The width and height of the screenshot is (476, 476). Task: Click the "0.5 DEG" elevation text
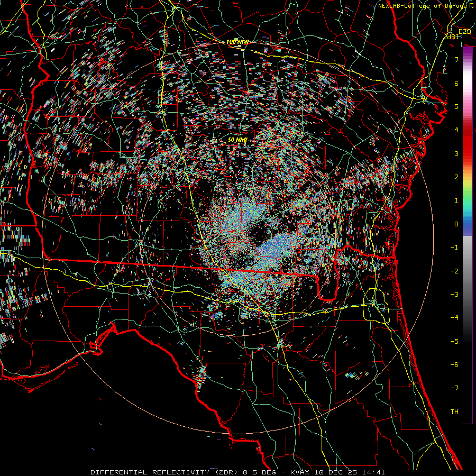coord(260,472)
